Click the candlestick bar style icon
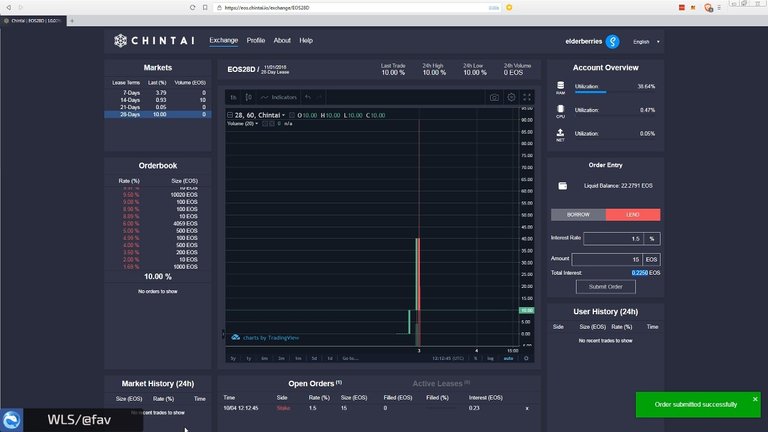 click(x=249, y=97)
